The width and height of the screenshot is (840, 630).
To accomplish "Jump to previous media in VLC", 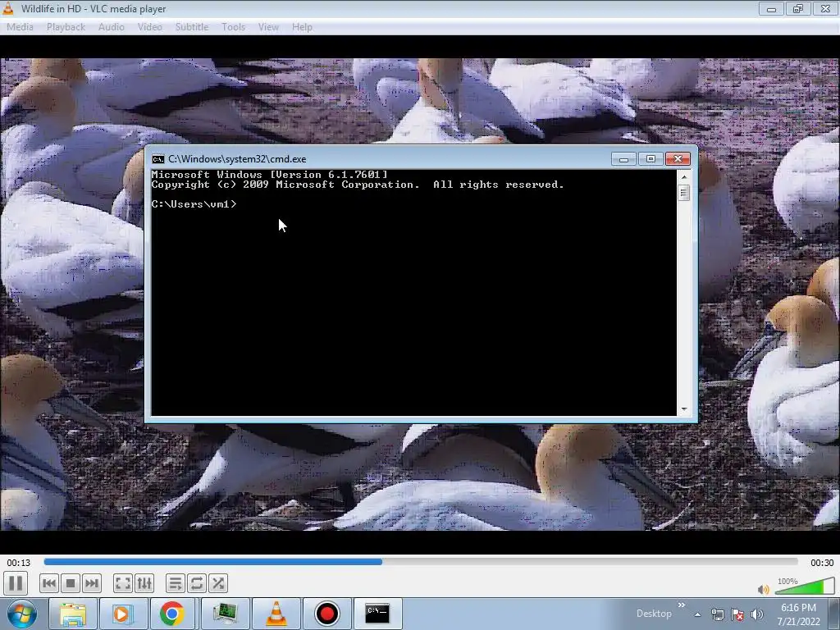I will (x=48, y=583).
